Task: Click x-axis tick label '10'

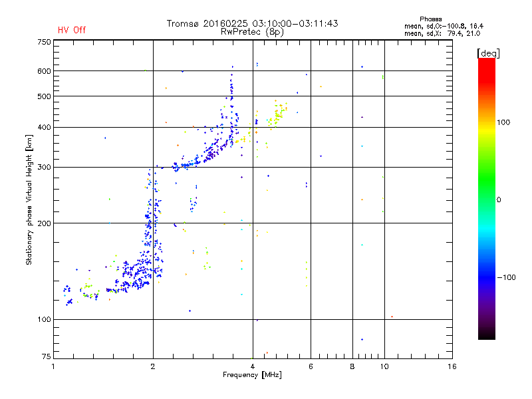Action: (x=384, y=366)
